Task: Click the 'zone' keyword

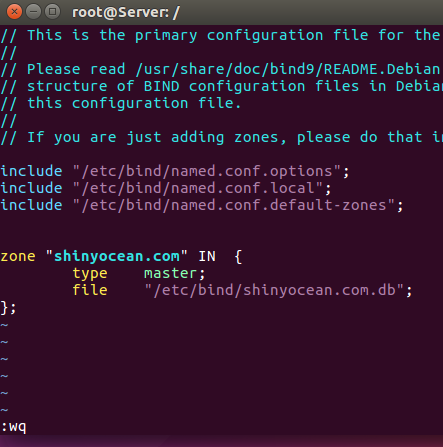Action: (x=18, y=256)
